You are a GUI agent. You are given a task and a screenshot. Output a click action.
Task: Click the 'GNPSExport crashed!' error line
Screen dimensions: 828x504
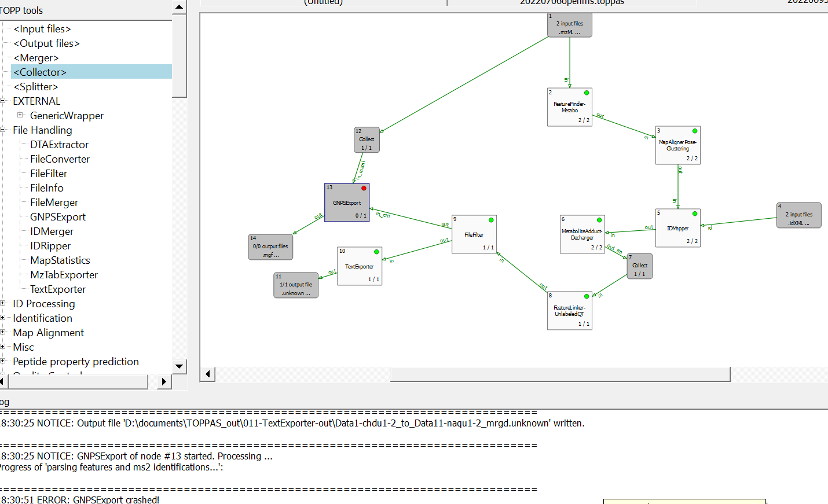[80, 499]
